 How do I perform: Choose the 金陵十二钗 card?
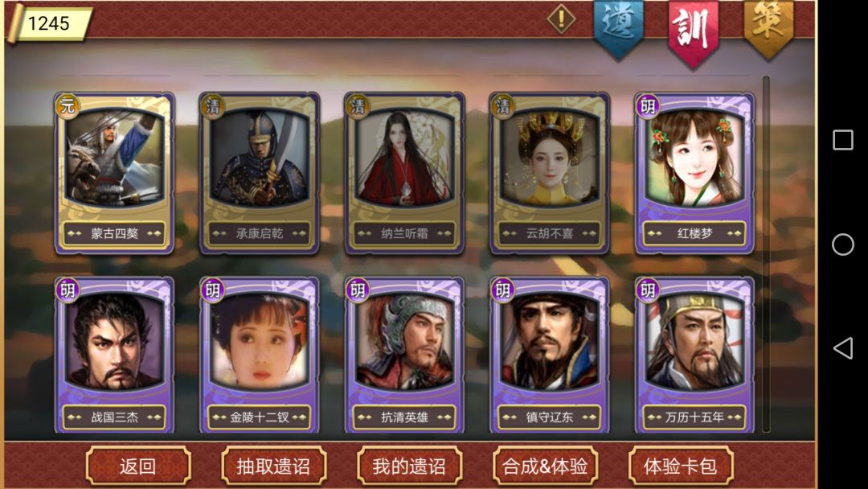coord(260,355)
